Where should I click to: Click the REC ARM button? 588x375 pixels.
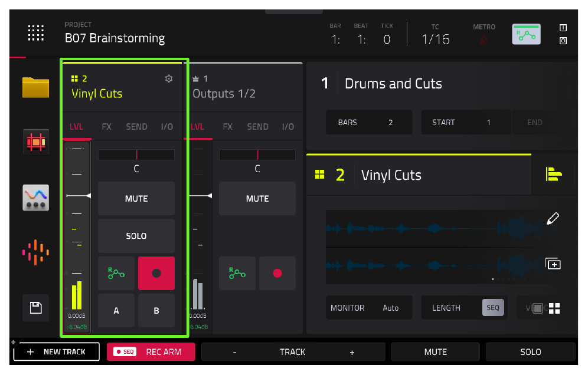151,352
